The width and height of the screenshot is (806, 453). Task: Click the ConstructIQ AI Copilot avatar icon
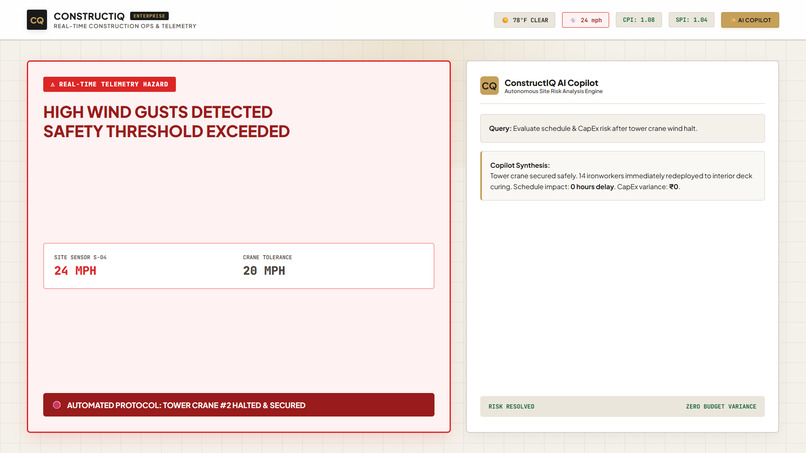tap(489, 86)
